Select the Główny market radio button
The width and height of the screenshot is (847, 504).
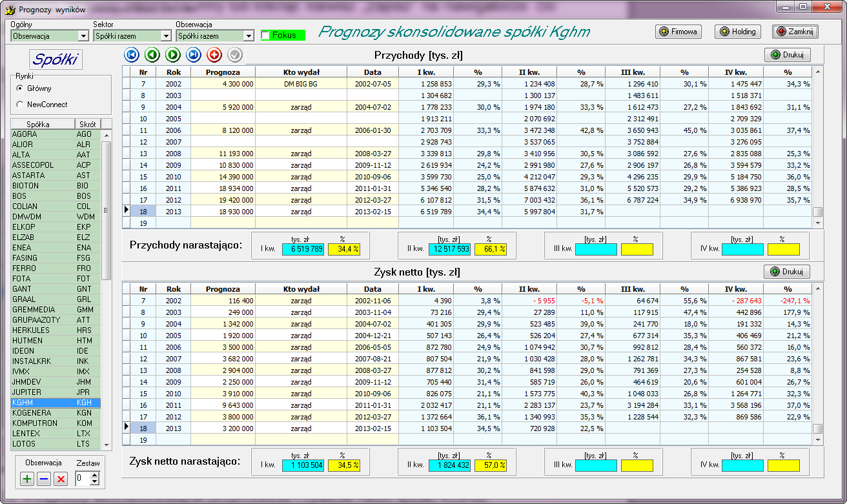click(x=20, y=88)
